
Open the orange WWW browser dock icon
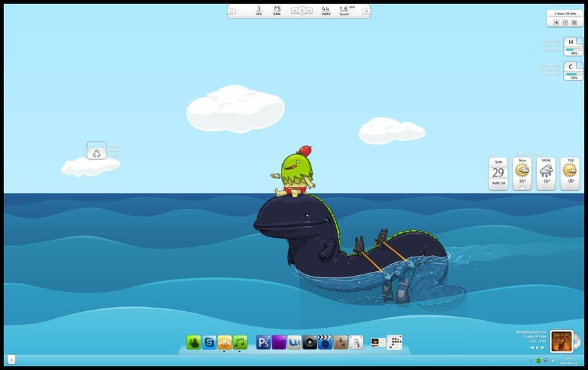[x=225, y=342]
